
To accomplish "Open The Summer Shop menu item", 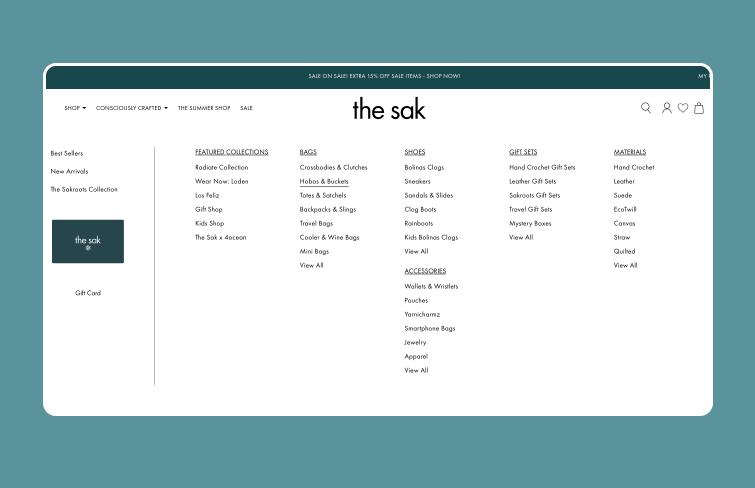I will pos(204,108).
